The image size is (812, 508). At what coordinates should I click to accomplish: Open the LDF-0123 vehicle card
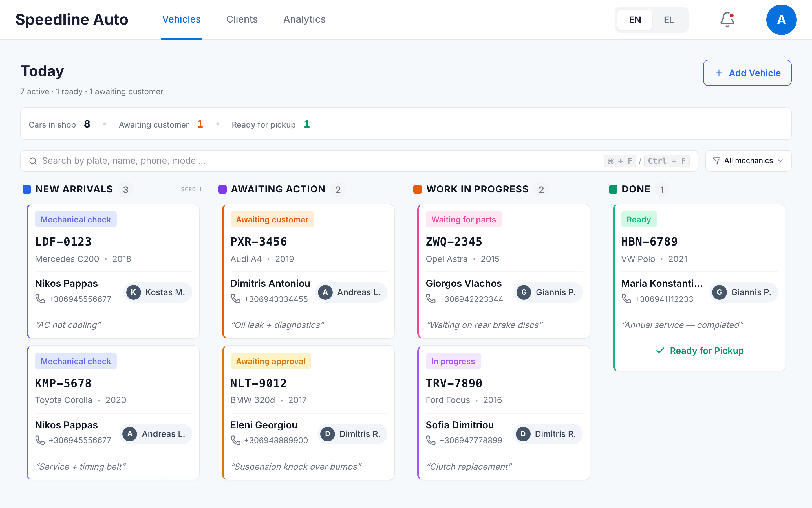113,271
